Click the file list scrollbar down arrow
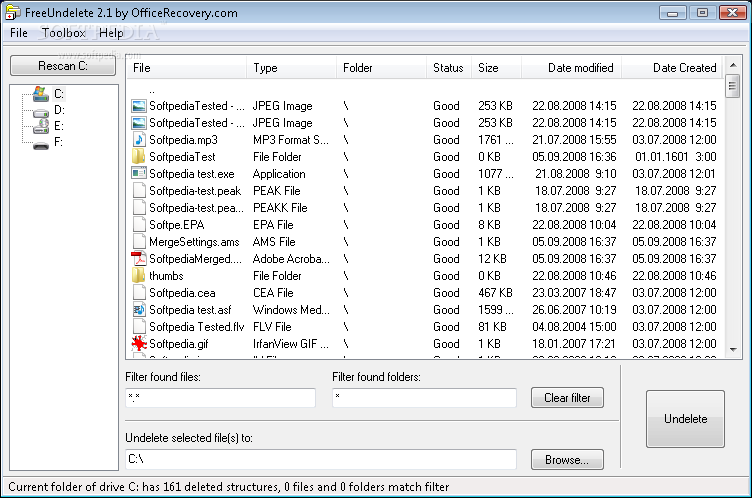This screenshot has height=498, width=752. (733, 350)
